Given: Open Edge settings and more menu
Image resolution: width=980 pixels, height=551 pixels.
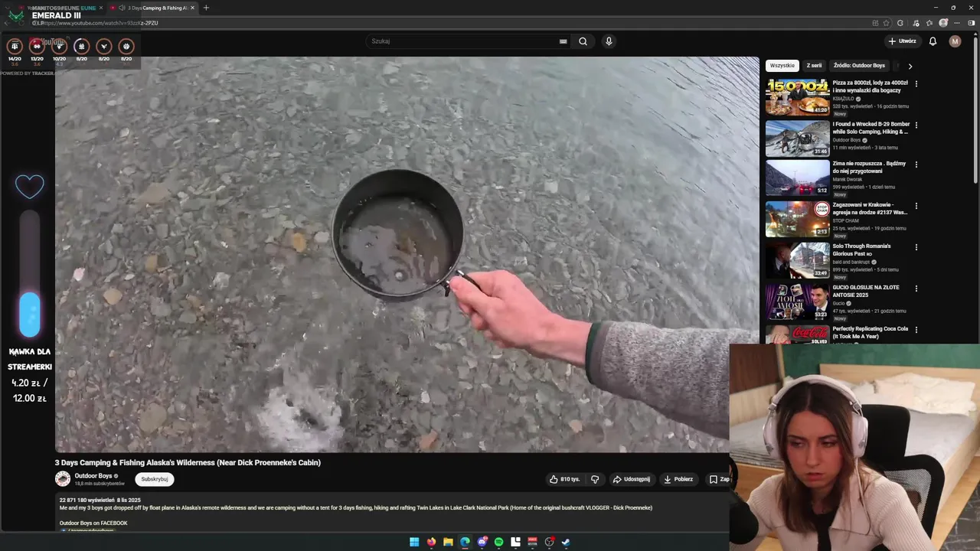Looking at the screenshot, I should pyautogui.click(x=956, y=23).
